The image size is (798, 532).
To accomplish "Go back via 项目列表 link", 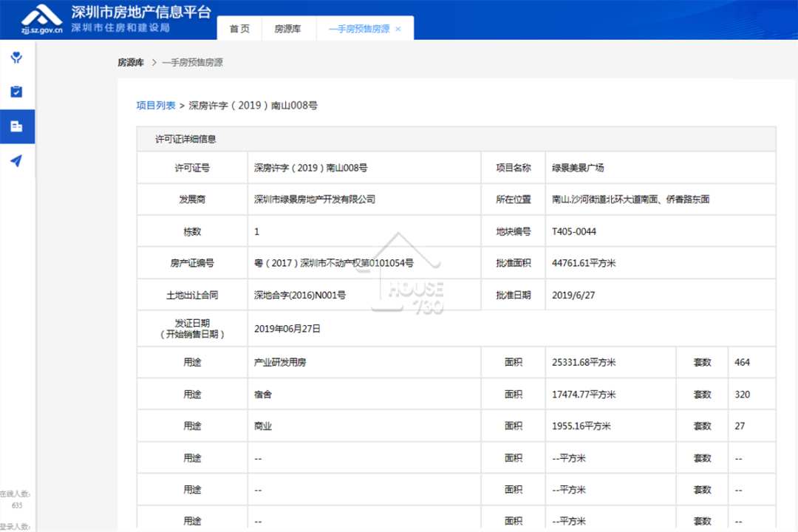I will coord(156,106).
